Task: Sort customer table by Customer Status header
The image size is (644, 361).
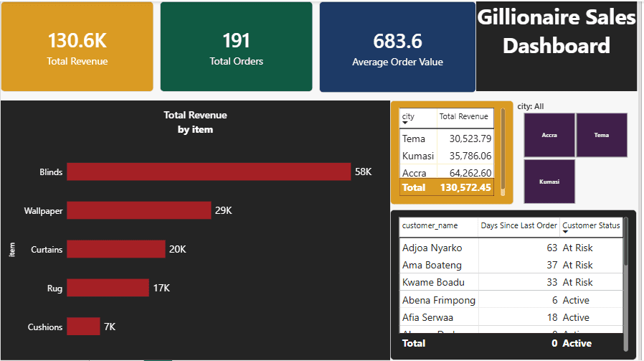Action: [x=591, y=227]
